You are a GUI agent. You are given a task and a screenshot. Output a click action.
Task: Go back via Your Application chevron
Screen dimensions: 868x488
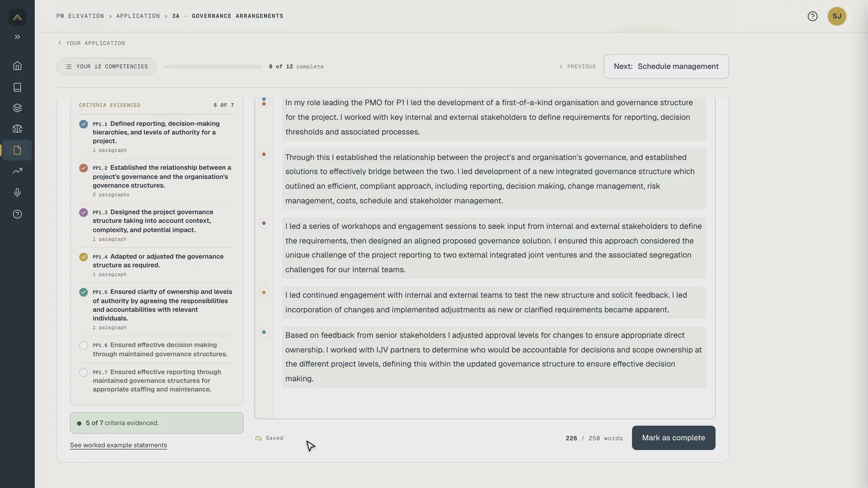point(92,43)
